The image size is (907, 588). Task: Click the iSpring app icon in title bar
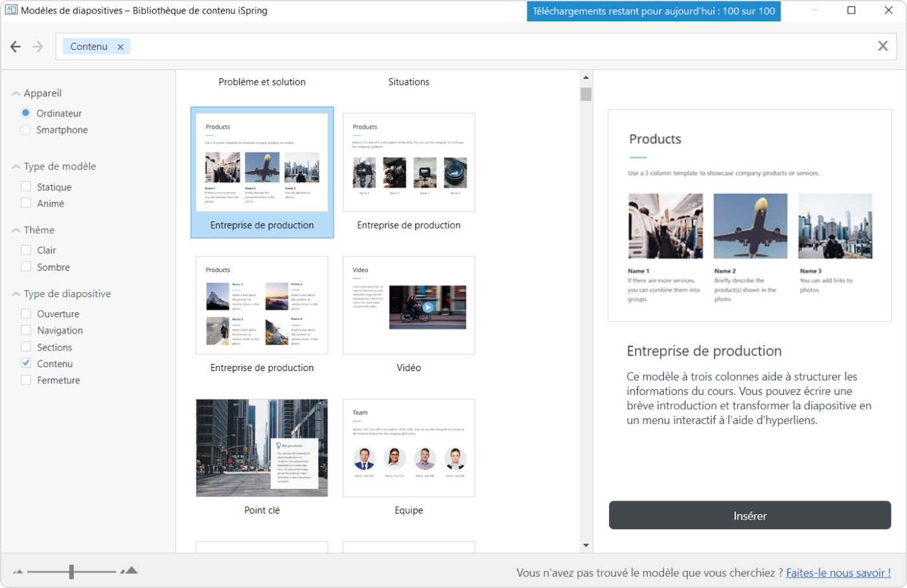pos(11,10)
